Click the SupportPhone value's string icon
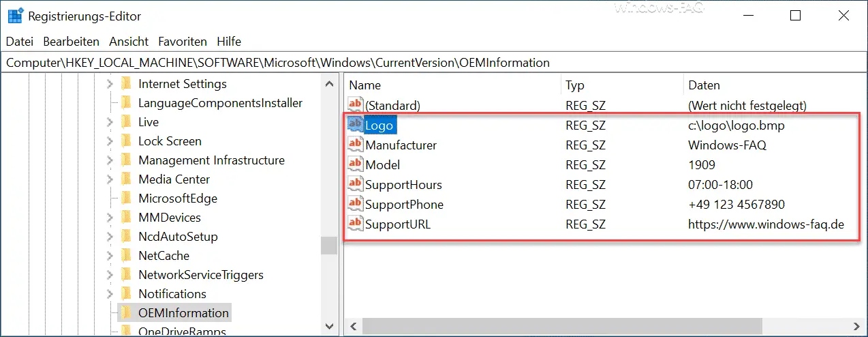This screenshot has height=337, width=868. click(356, 204)
